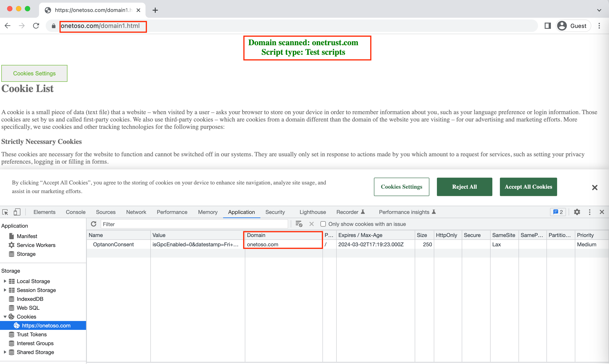The image size is (609, 364).
Task: Click the clear cookies filter icon
Action: coord(312,224)
